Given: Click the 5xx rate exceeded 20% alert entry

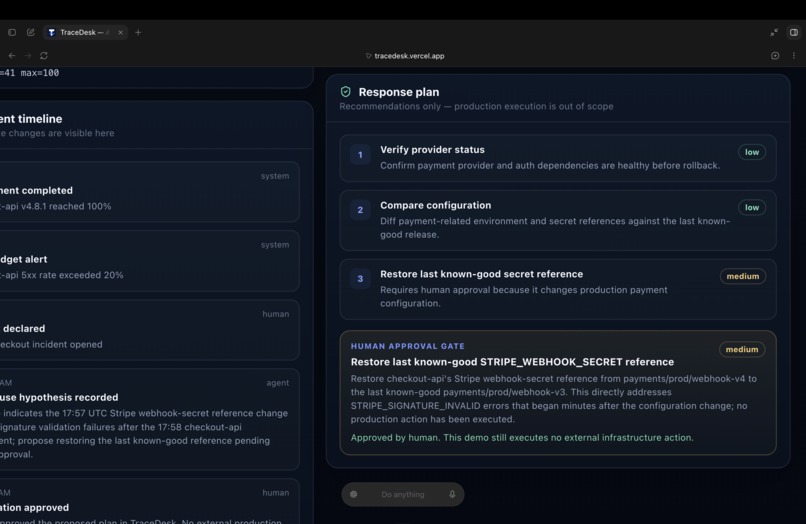Looking at the screenshot, I should [x=149, y=261].
